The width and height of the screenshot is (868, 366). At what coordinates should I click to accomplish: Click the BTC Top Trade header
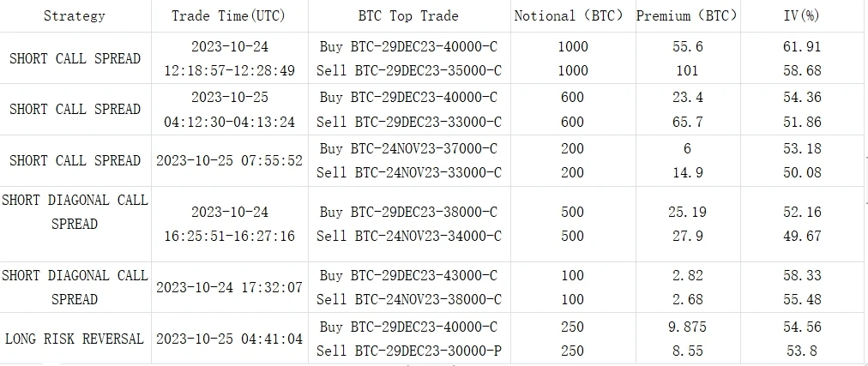click(x=408, y=15)
